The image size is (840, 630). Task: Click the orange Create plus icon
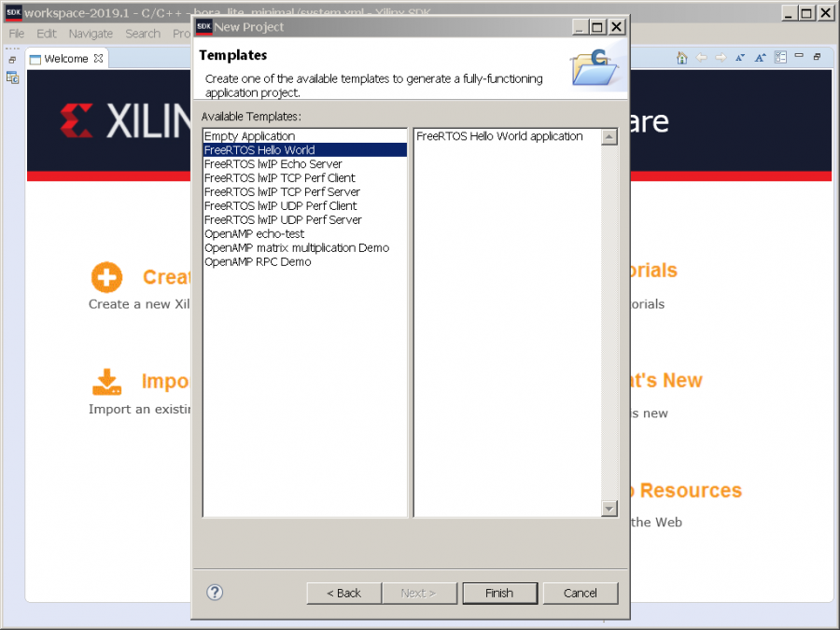coord(106,277)
